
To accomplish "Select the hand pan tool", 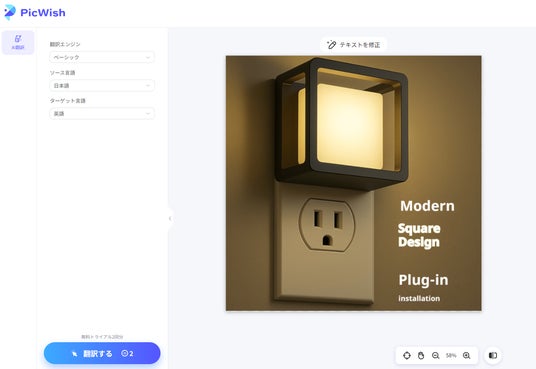I will (x=421, y=356).
